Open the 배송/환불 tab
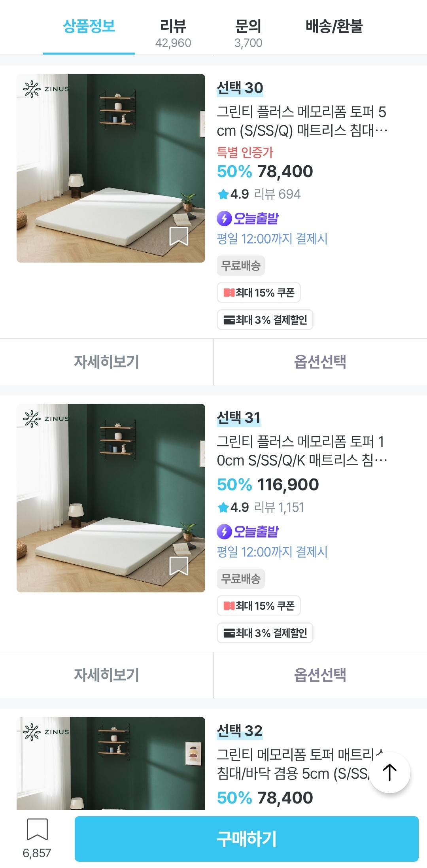This screenshot has height=868, width=427. [334, 26]
